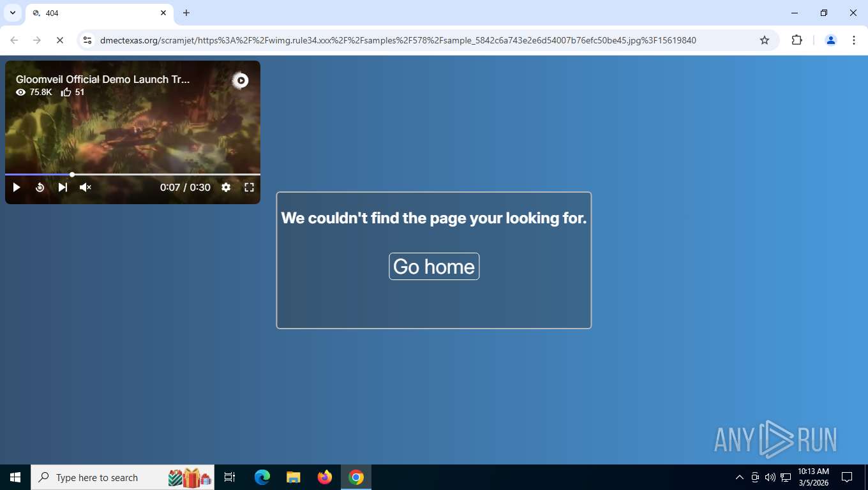Play the Gloomveil video
Screen dimensions: 868x490
tap(17, 187)
